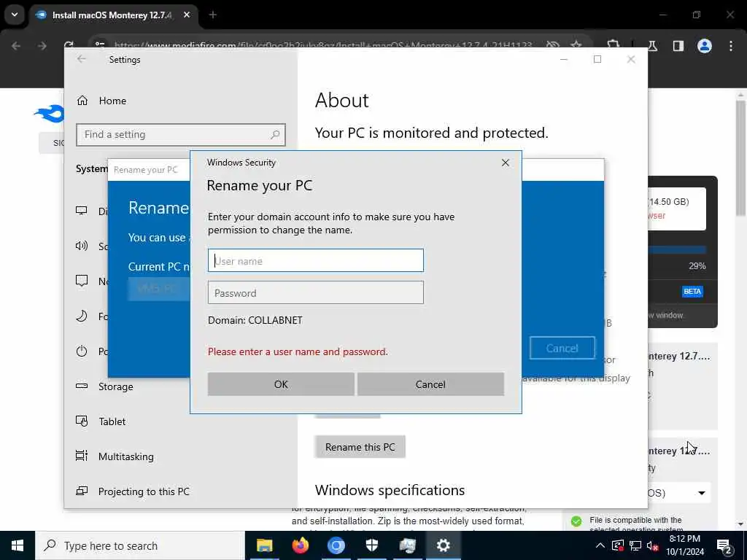The width and height of the screenshot is (747, 560).
Task: Click the BETA badge on MediaFire page
Action: [692, 291]
